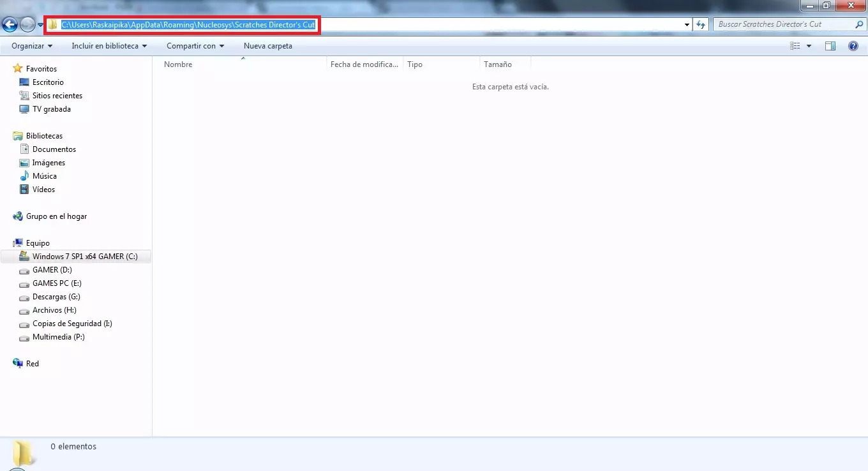Open the Incluir en biblioteca menu
The height and width of the screenshot is (471, 868).
[x=109, y=46]
